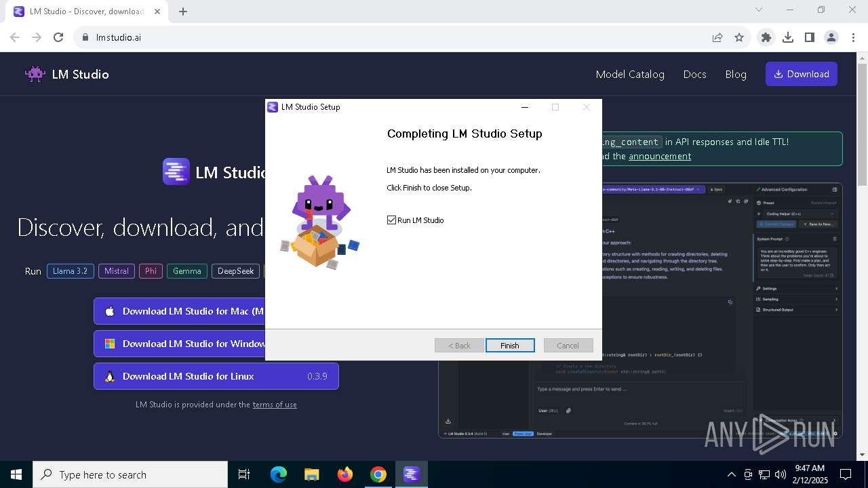Image resolution: width=868 pixels, height=488 pixels.
Task: Select the Phi tag
Action: pos(151,271)
